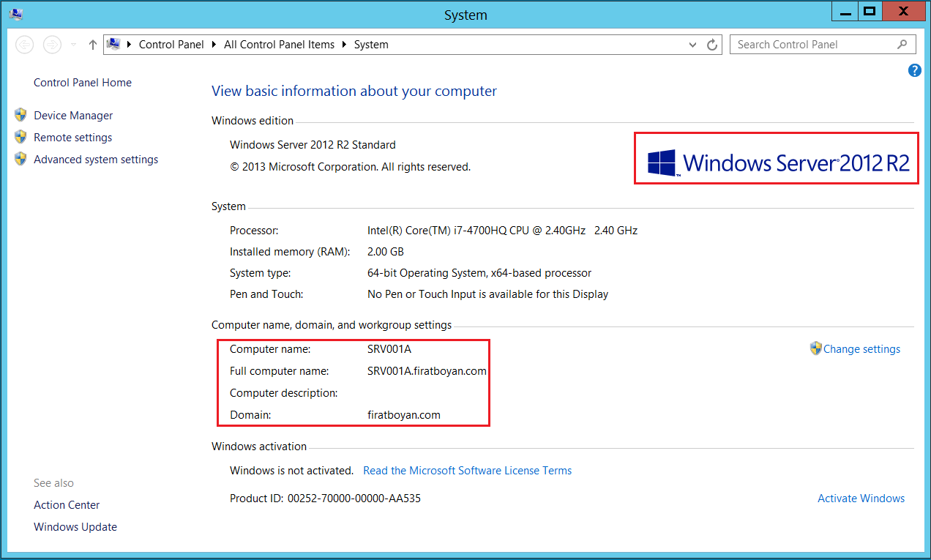Go to Control Panel Home
This screenshot has width=931, height=560.
click(x=83, y=83)
